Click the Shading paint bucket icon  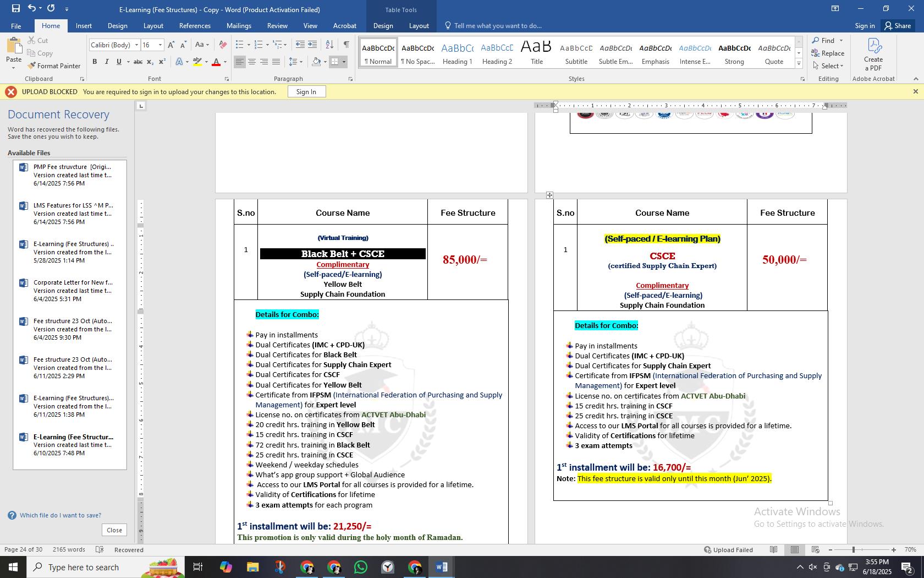316,62
